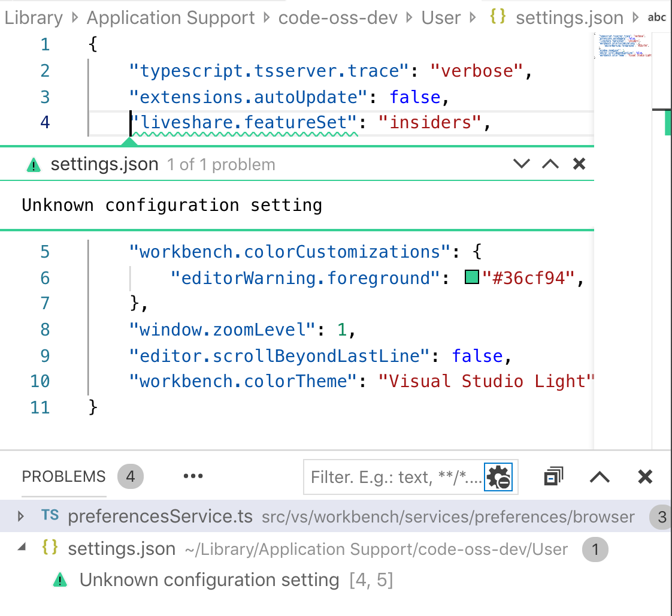
Task: Open the more actions ellipsis in Problems panel
Action: pos(193,476)
